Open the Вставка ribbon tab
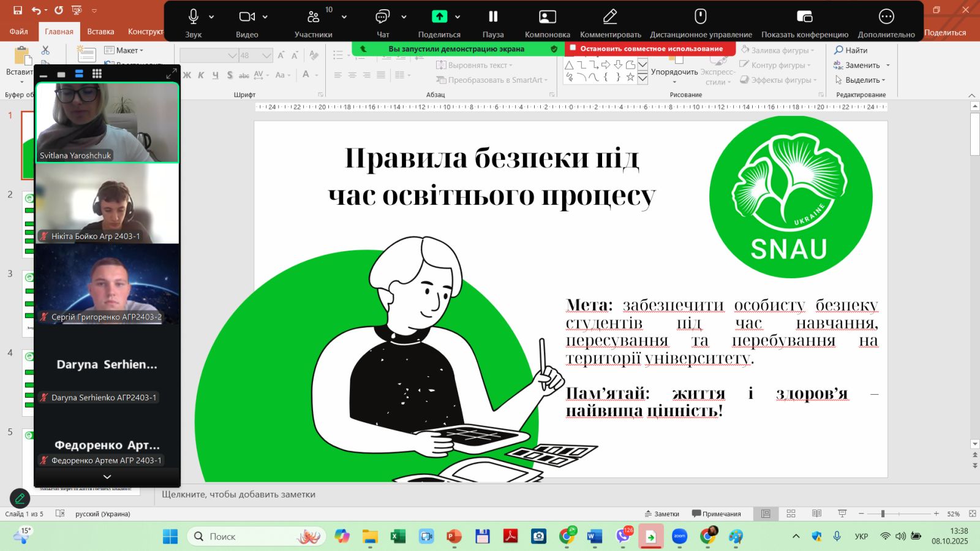Screen dimensions: 980x551 tap(100, 31)
